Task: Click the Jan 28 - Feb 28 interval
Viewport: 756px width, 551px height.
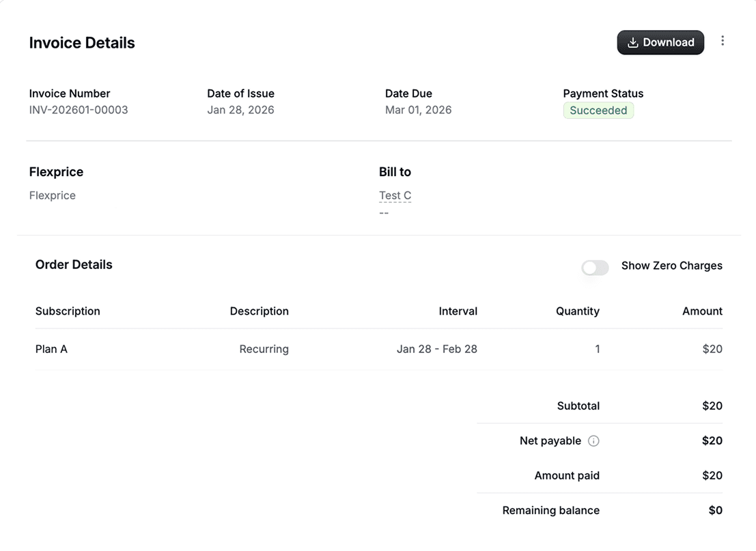Action: (436, 349)
